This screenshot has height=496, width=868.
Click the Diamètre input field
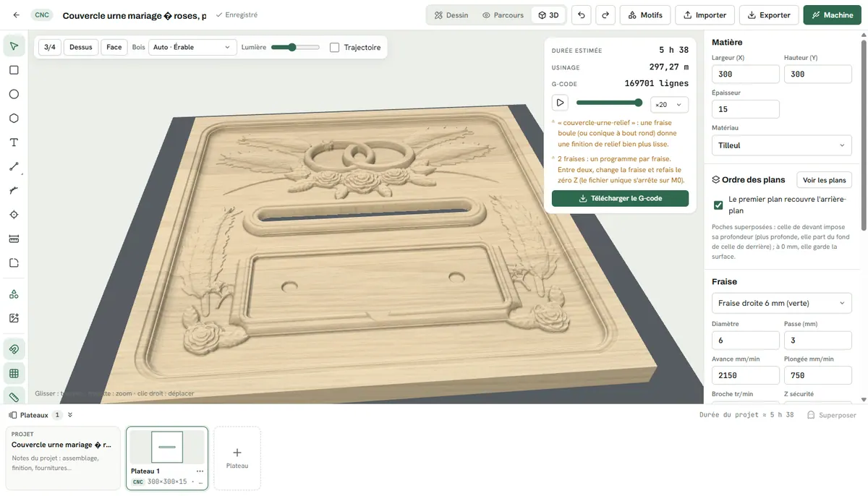click(746, 341)
